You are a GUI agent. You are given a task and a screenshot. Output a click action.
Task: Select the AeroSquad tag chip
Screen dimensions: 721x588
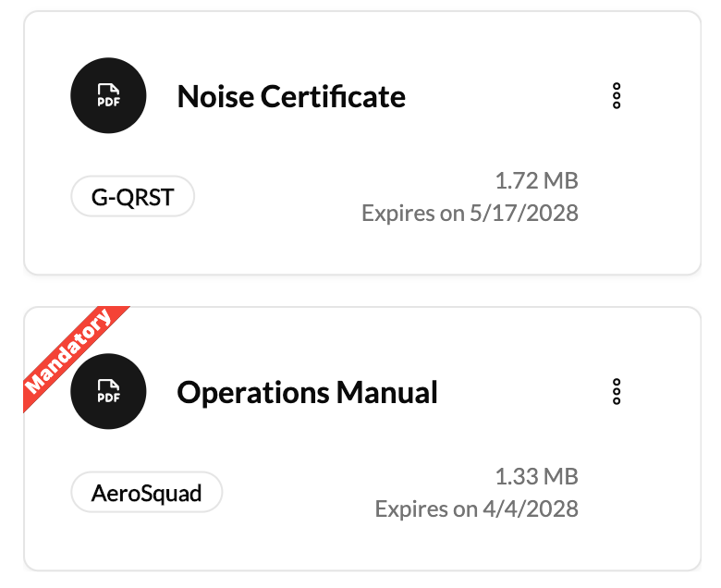tap(146, 493)
